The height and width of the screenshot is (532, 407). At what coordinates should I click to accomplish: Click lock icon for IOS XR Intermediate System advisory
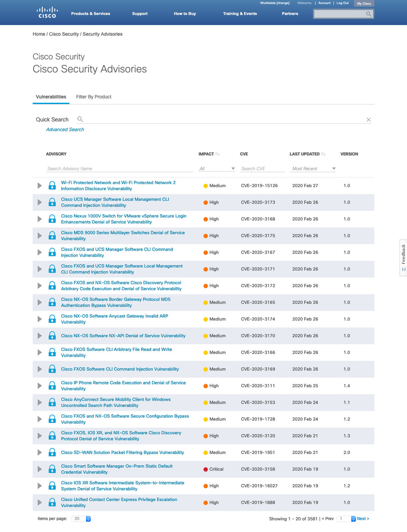pyautogui.click(x=52, y=486)
